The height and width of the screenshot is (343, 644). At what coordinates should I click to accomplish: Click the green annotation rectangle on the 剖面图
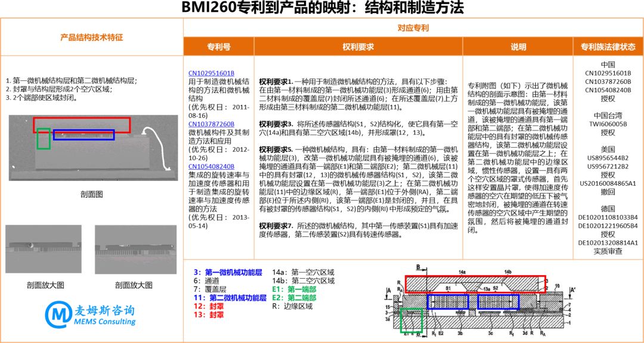point(42,140)
